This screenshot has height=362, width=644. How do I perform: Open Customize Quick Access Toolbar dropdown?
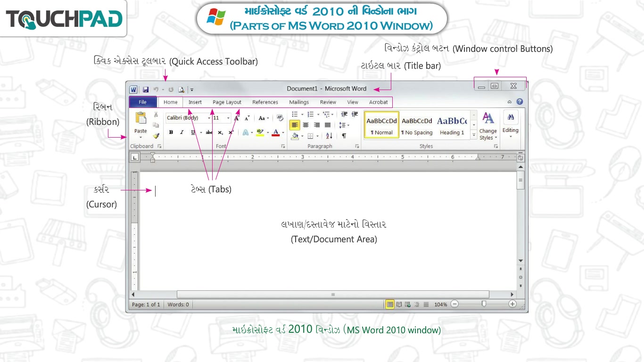[192, 90]
